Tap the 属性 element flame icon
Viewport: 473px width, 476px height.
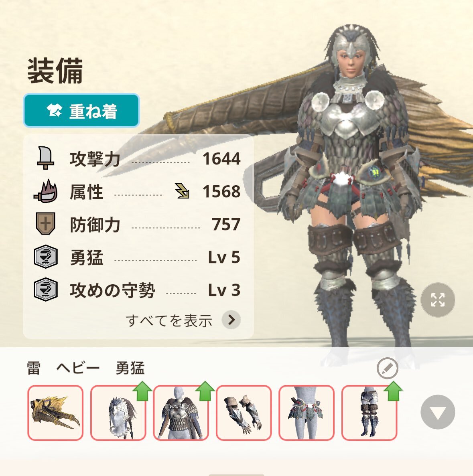tap(46, 191)
